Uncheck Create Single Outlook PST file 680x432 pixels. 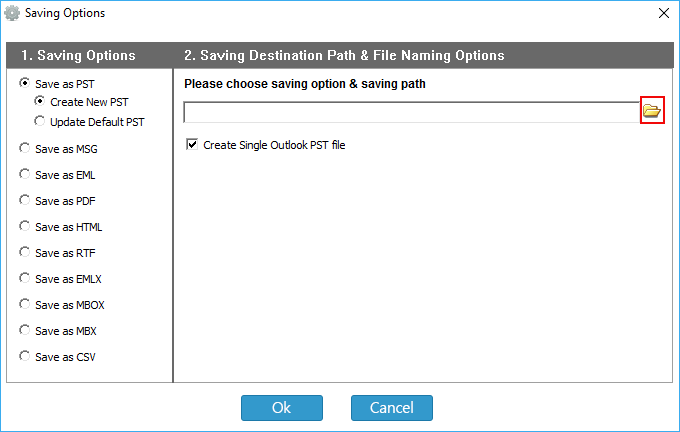[192, 145]
